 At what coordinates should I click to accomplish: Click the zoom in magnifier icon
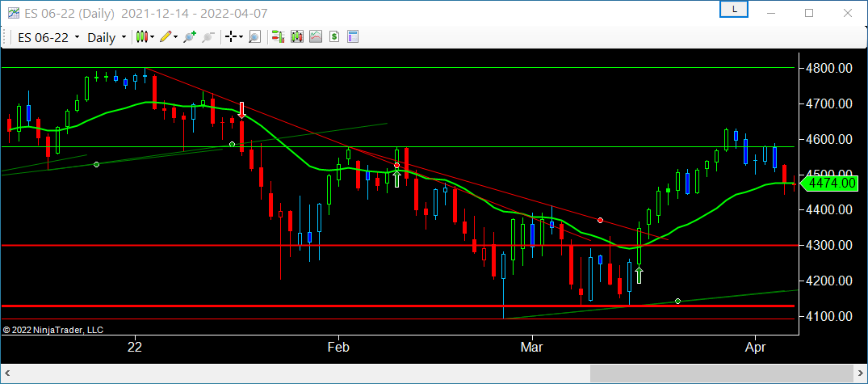click(x=190, y=37)
